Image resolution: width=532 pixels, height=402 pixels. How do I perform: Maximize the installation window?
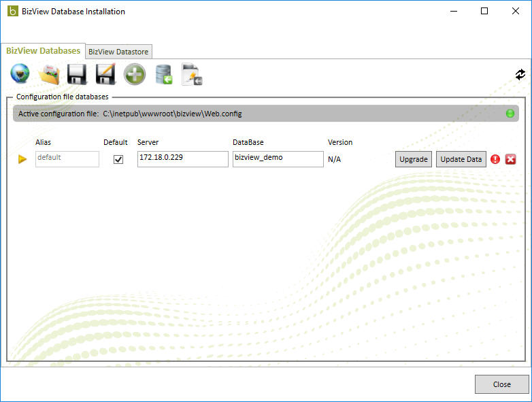484,11
